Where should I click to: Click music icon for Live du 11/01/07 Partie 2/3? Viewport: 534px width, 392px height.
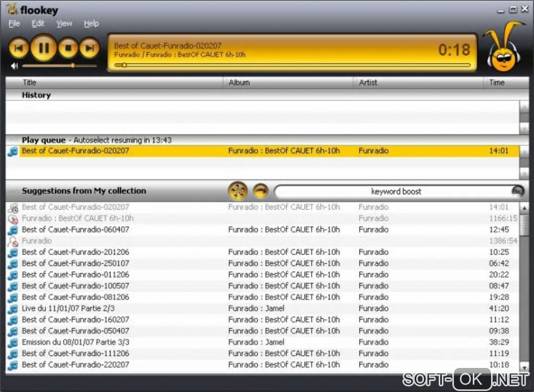[x=13, y=309]
